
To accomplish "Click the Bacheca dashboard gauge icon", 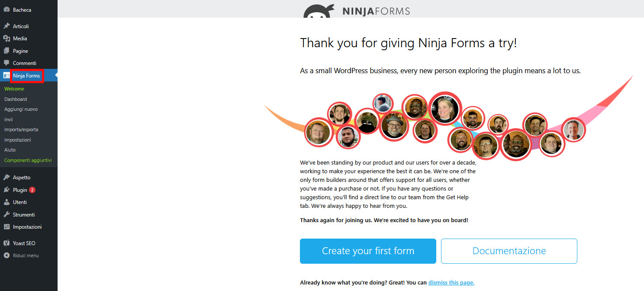I will click(6, 10).
